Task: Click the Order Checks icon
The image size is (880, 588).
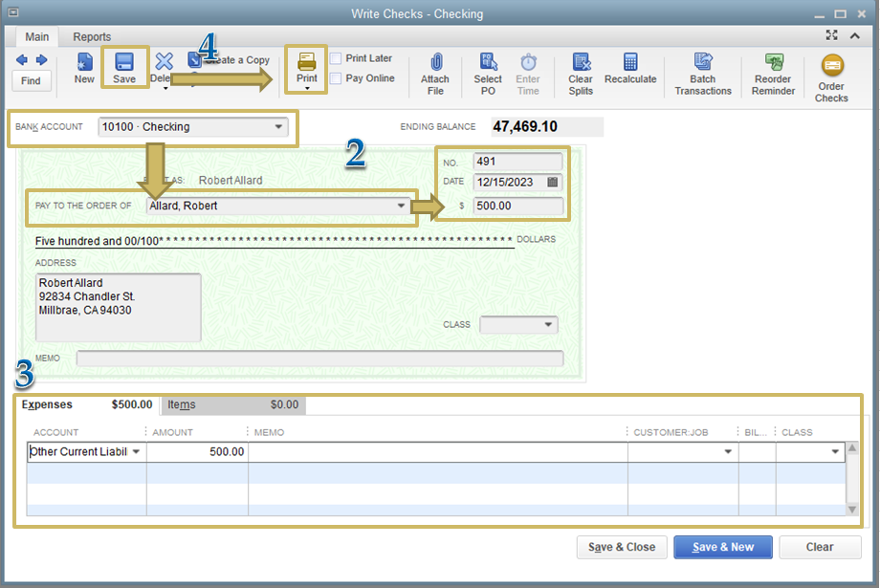Action: [831, 75]
